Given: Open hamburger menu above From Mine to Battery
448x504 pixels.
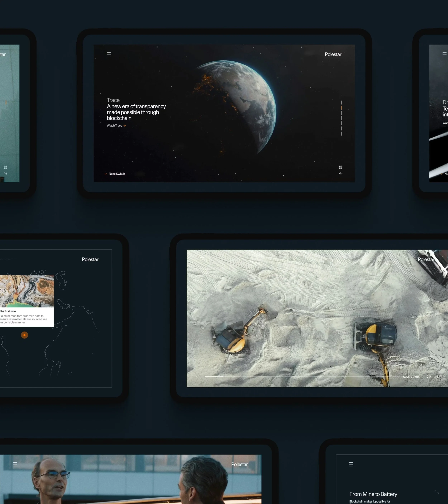Looking at the screenshot, I should (x=351, y=464).
